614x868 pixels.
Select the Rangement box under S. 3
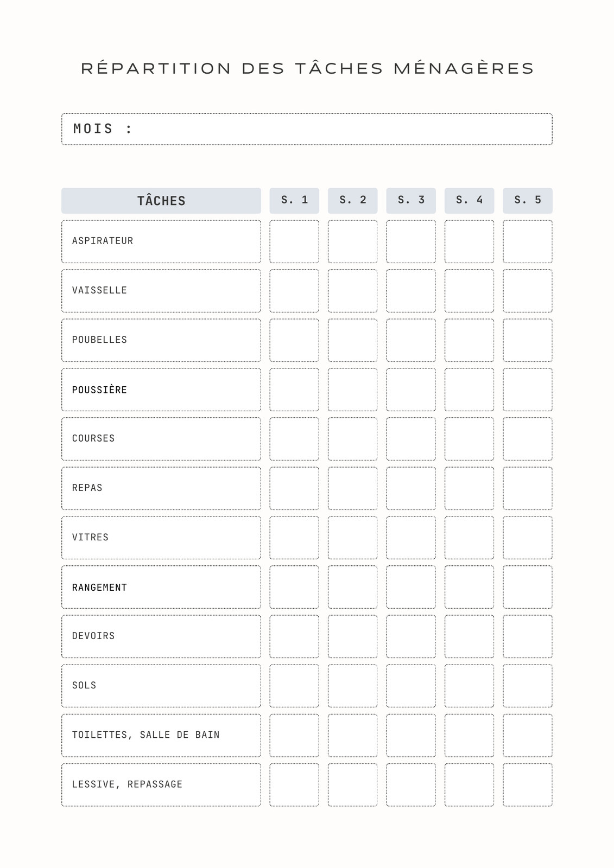(x=411, y=587)
